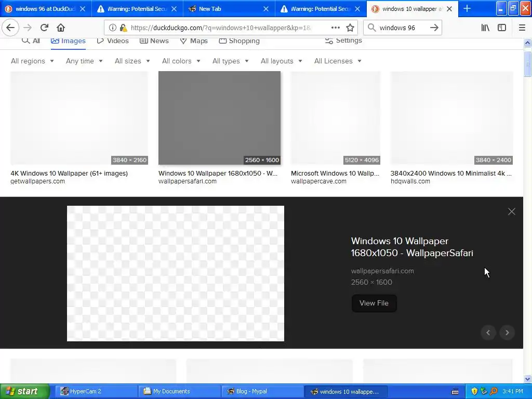Viewport: 532px width, 399px height.
Task: Expand the All types filter
Action: [x=230, y=61]
